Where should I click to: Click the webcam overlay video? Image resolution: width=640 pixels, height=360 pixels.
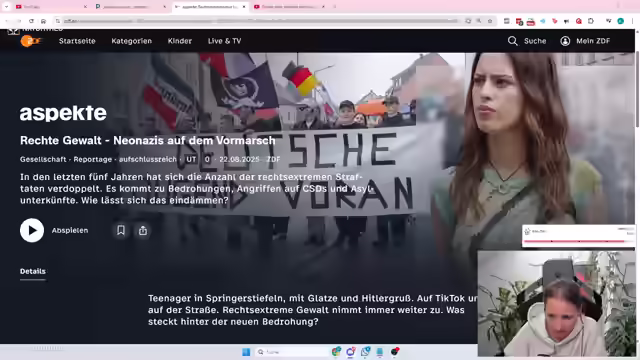point(557,304)
